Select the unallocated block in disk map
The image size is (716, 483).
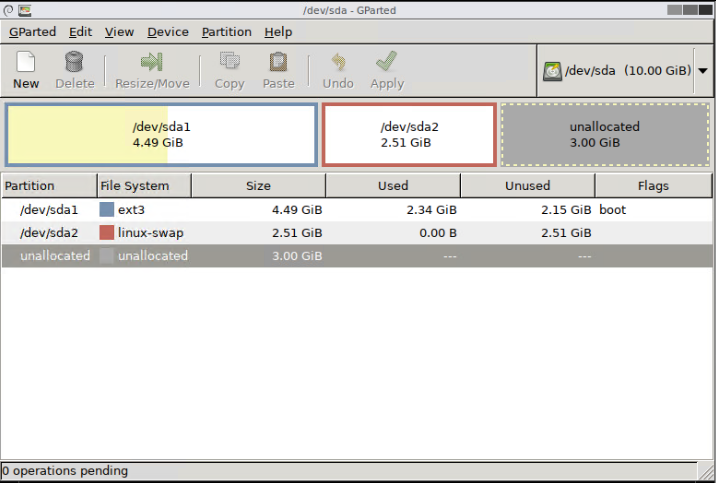coord(605,135)
